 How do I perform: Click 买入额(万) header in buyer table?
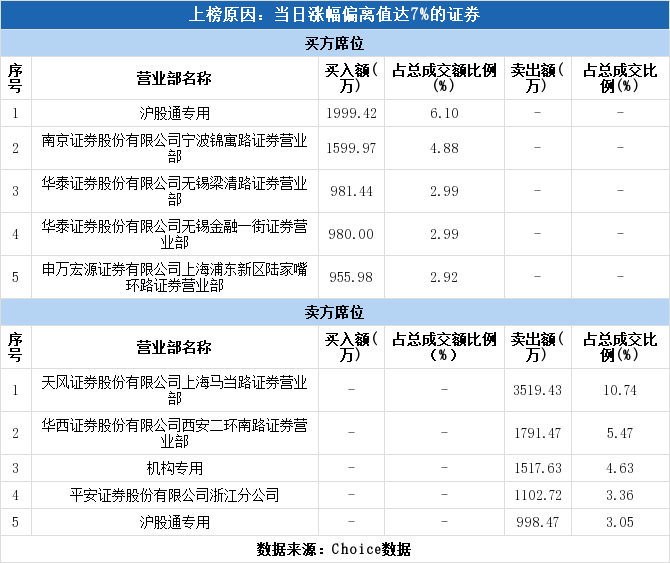pos(351,78)
